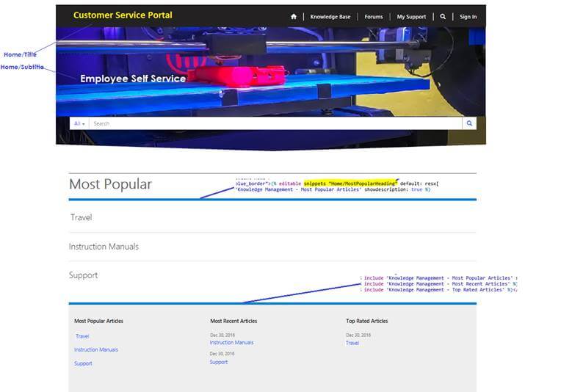The width and height of the screenshot is (572, 392).
Task: Open Travel link in Top Rated Articles
Action: pyautogui.click(x=352, y=343)
